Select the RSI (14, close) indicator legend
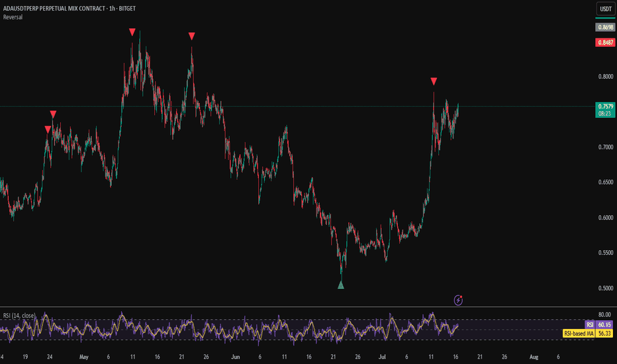The image size is (617, 364). coord(19,316)
